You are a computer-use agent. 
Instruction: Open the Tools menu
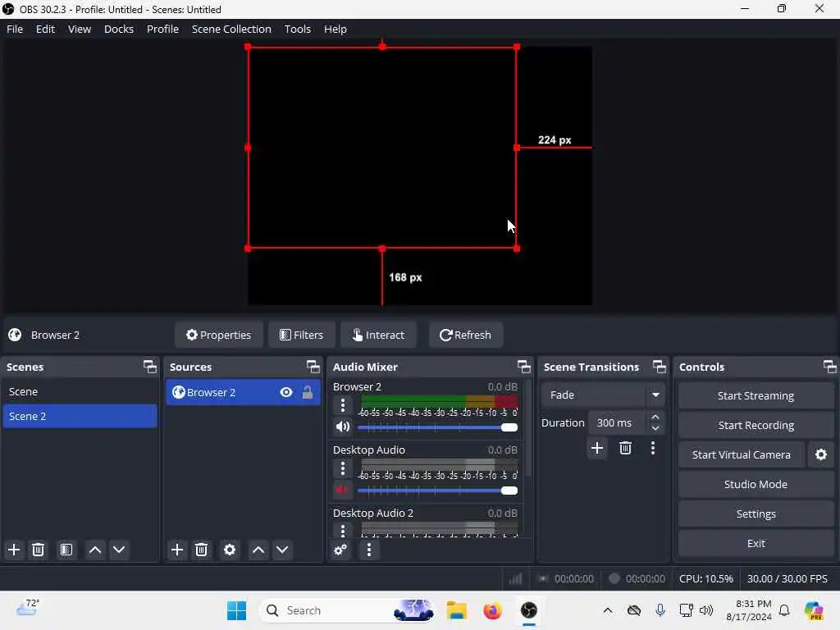pos(297,29)
